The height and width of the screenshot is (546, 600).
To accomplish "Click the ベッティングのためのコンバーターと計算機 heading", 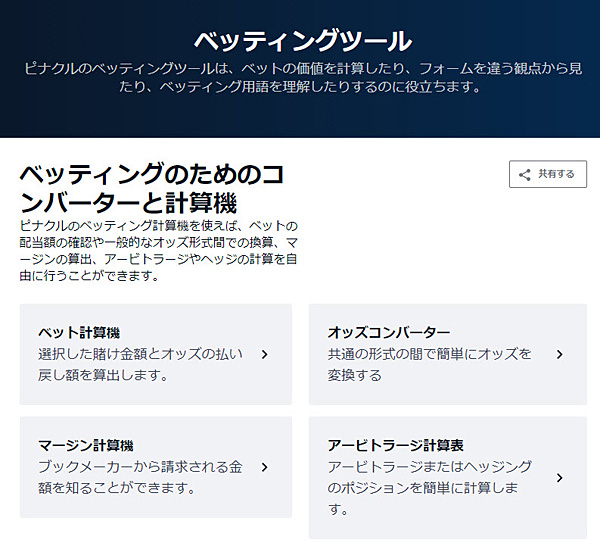I will click(152, 188).
